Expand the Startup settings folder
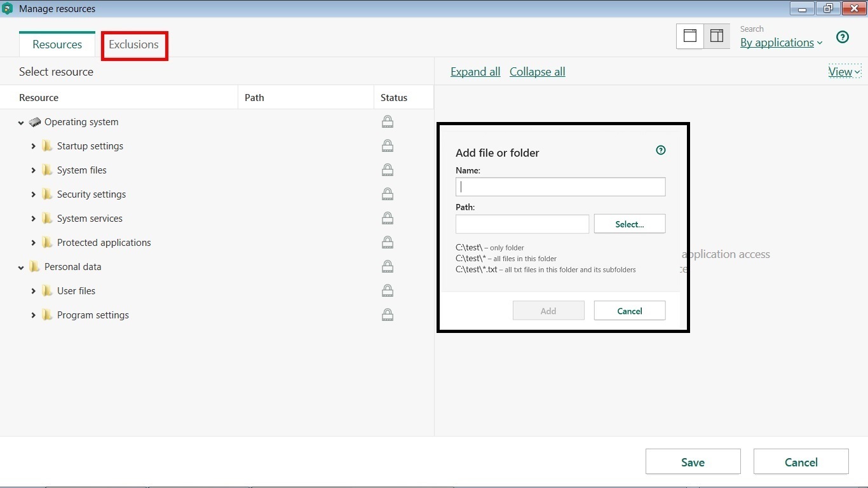The height and width of the screenshot is (488, 868). pyautogui.click(x=34, y=146)
